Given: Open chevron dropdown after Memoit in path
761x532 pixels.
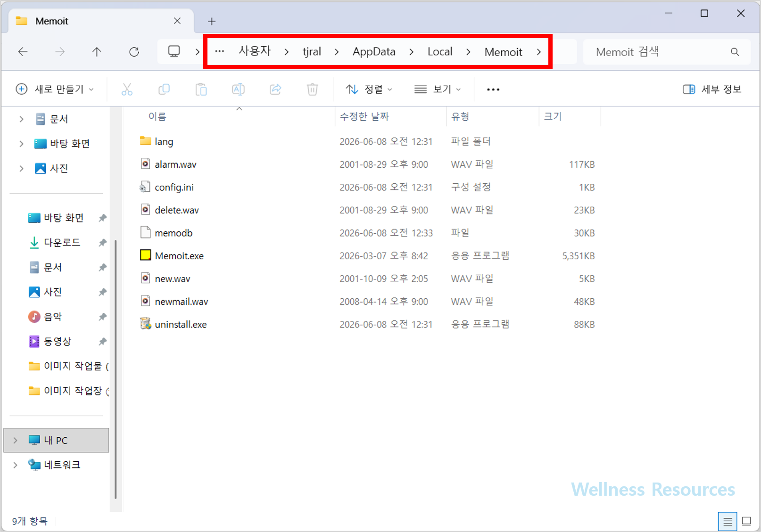Looking at the screenshot, I should coord(539,52).
